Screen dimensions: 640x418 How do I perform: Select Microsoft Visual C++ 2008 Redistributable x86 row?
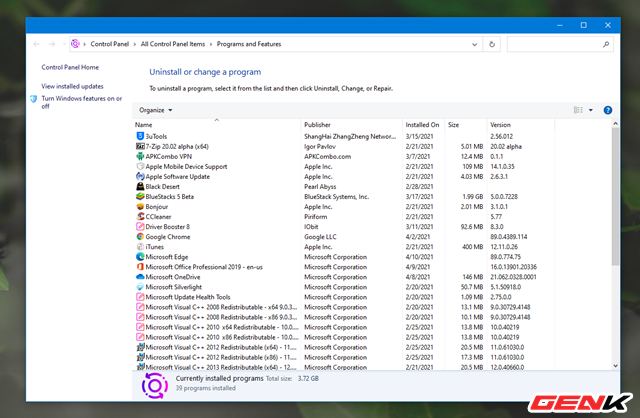coord(343,317)
